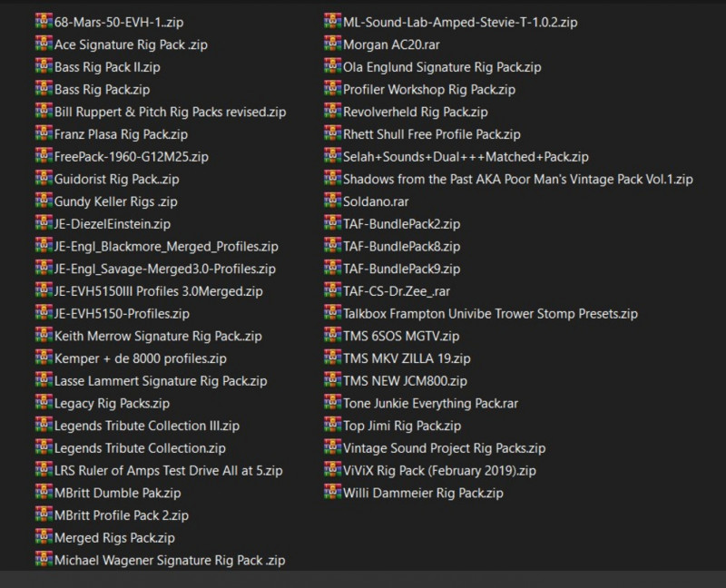Viewport: 726px width, 588px height.
Task: Click the icon for Legacy Rig Packs.zip
Action: (43, 403)
